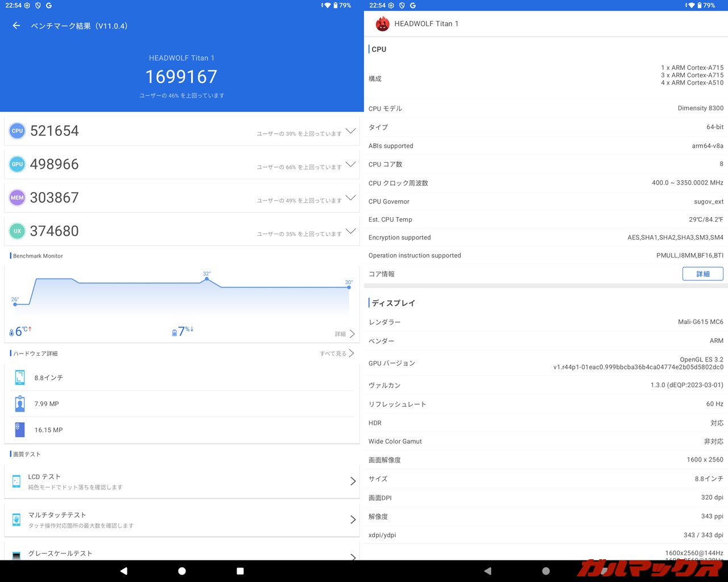Tap the 16.15 MP rear camera icon
This screenshot has height=582, width=728.
pos(20,430)
